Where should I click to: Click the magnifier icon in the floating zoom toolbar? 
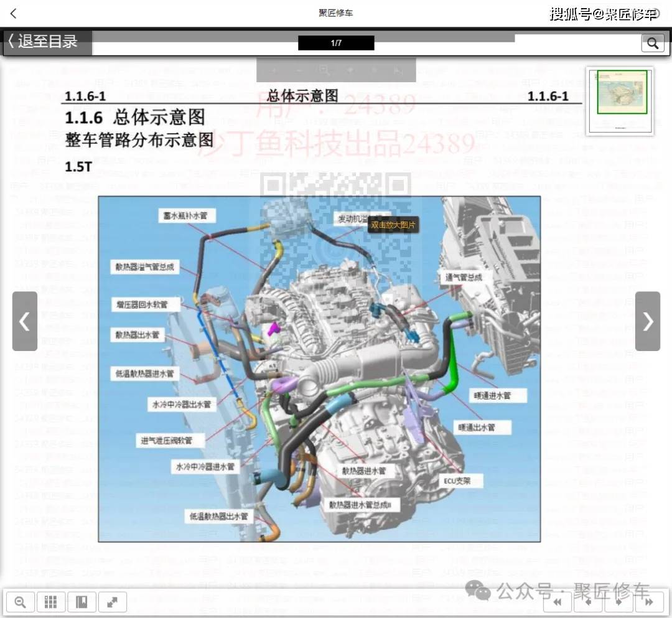coord(324,70)
